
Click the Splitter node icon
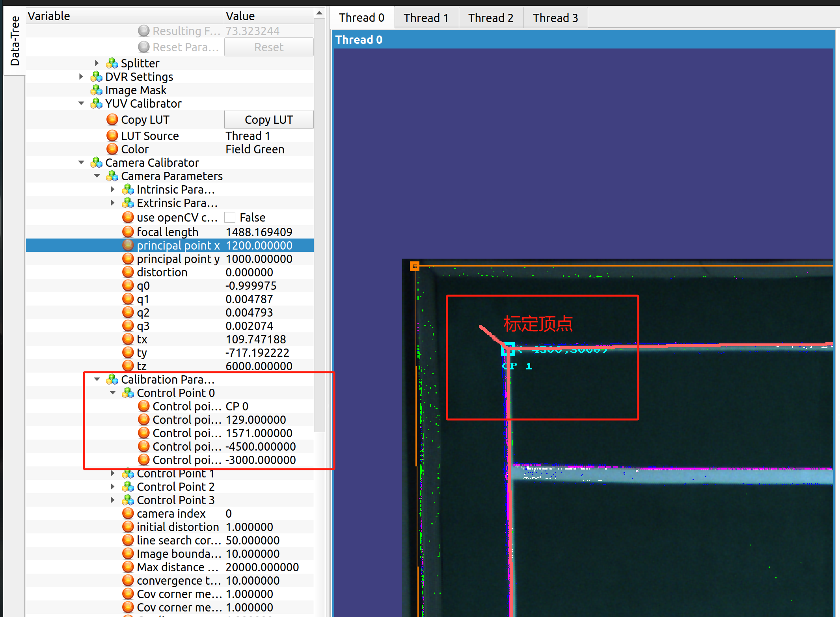point(112,63)
